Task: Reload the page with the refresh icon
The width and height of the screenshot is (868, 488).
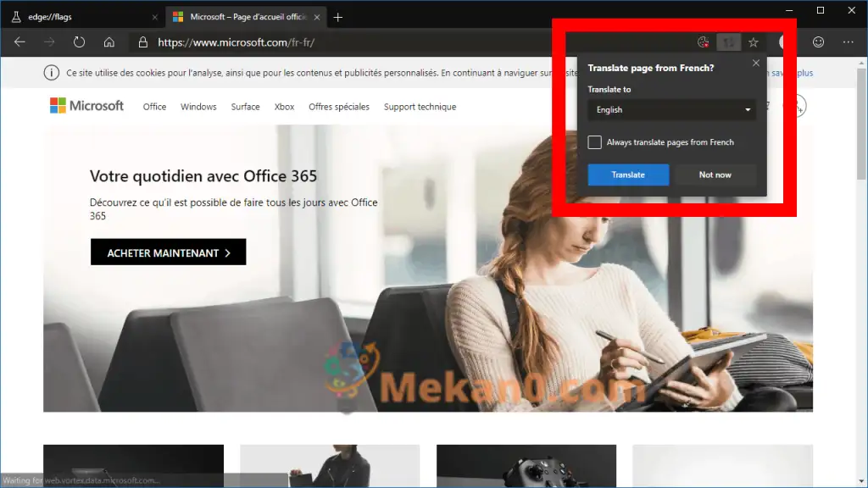Action: [x=79, y=42]
